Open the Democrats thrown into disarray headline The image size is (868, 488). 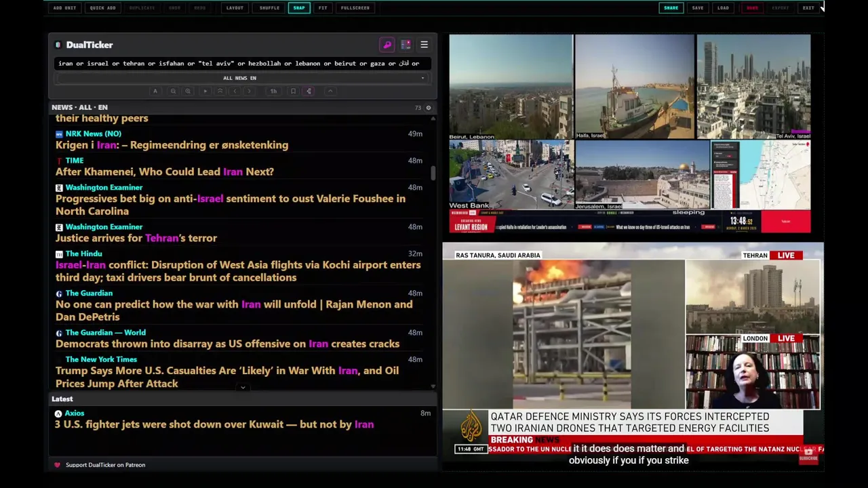coord(227,344)
